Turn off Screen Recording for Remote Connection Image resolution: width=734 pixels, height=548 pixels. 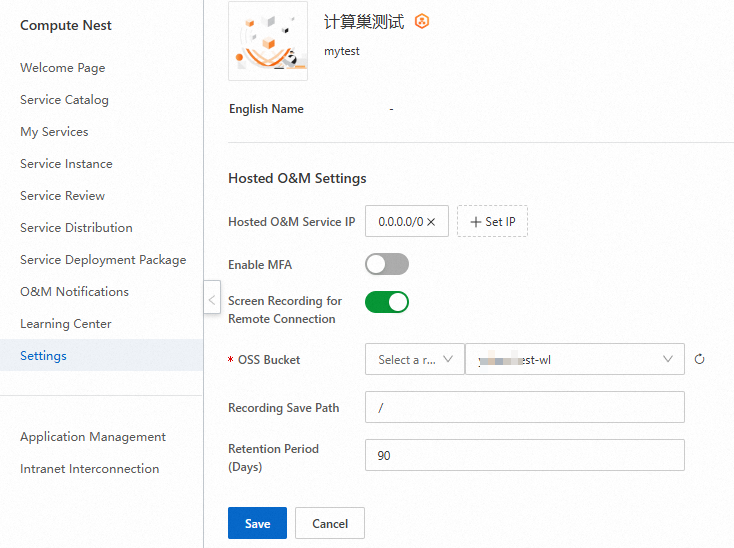click(x=387, y=301)
